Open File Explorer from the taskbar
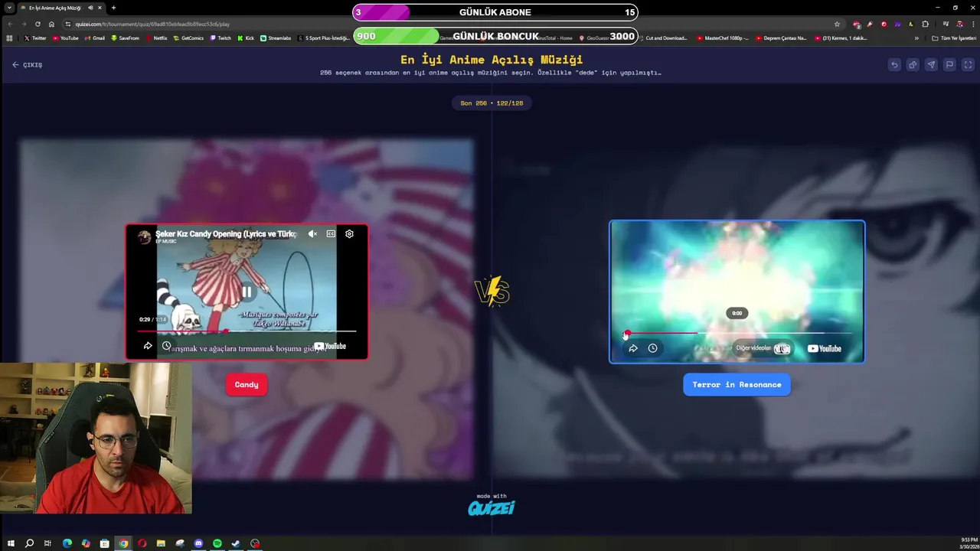The height and width of the screenshot is (551, 980). click(161, 543)
